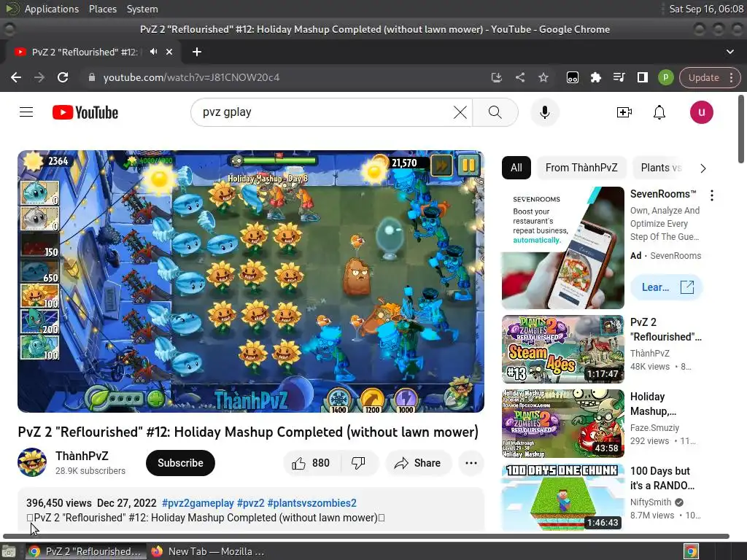Image resolution: width=747 pixels, height=560 pixels.
Task: Open Holiday Mashup Faze.Smuziy video thumbnail
Action: click(562, 424)
